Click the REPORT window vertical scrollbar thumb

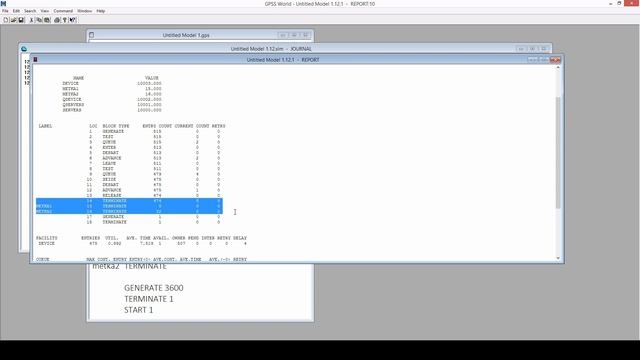tap(558, 153)
